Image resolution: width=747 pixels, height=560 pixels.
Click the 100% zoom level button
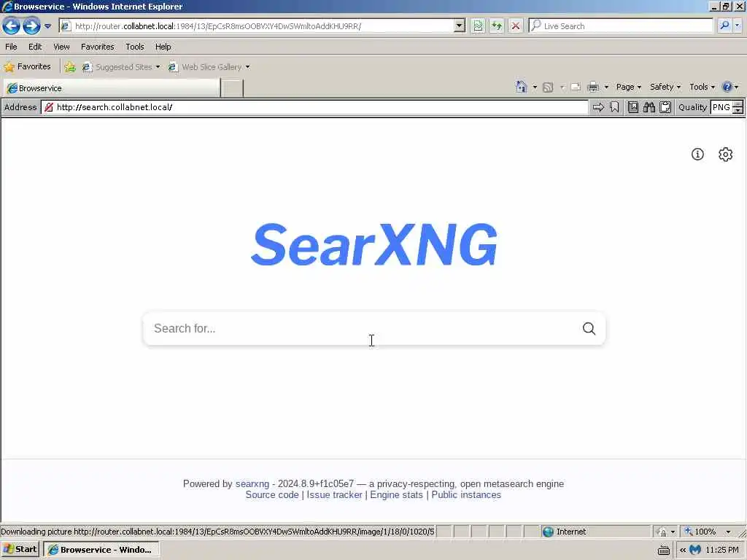coord(701,532)
